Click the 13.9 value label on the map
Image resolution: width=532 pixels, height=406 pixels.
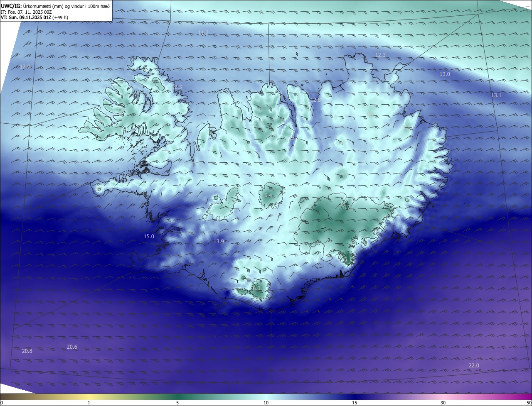(219, 241)
